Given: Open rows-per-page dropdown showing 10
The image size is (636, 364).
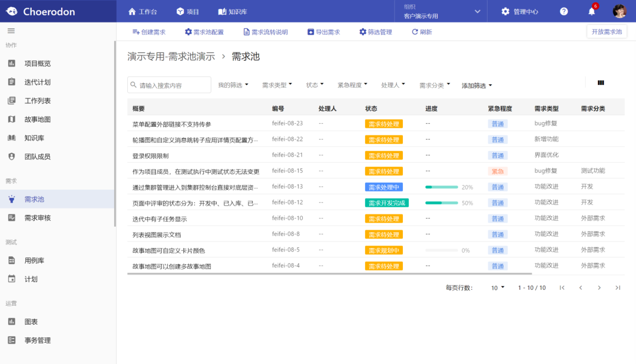Looking at the screenshot, I should 498,287.
